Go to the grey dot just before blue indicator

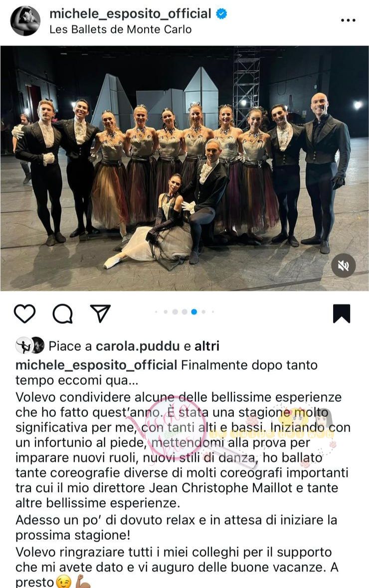(x=184, y=311)
